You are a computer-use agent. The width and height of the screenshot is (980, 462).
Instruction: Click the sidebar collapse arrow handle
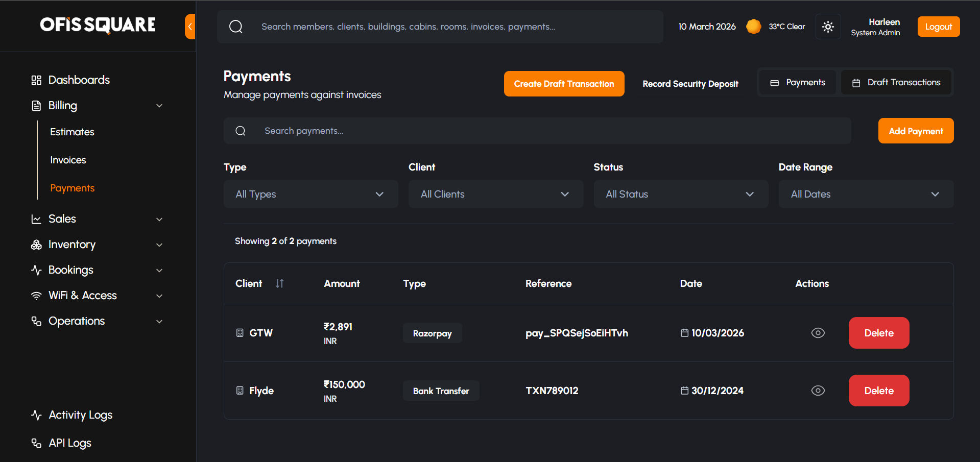(190, 27)
